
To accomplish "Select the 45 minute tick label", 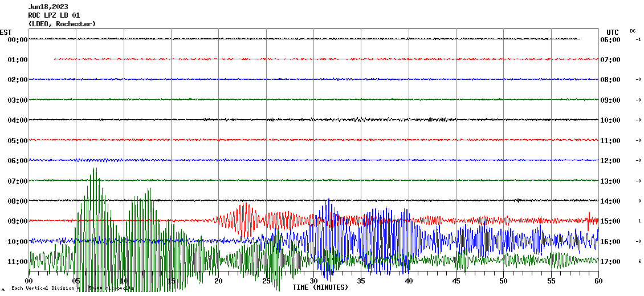I will (x=456, y=281).
